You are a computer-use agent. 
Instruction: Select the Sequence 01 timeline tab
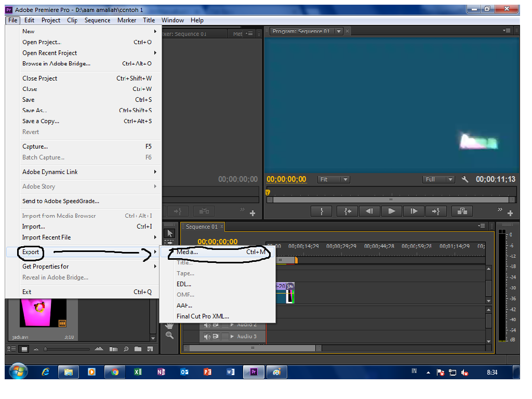202,227
